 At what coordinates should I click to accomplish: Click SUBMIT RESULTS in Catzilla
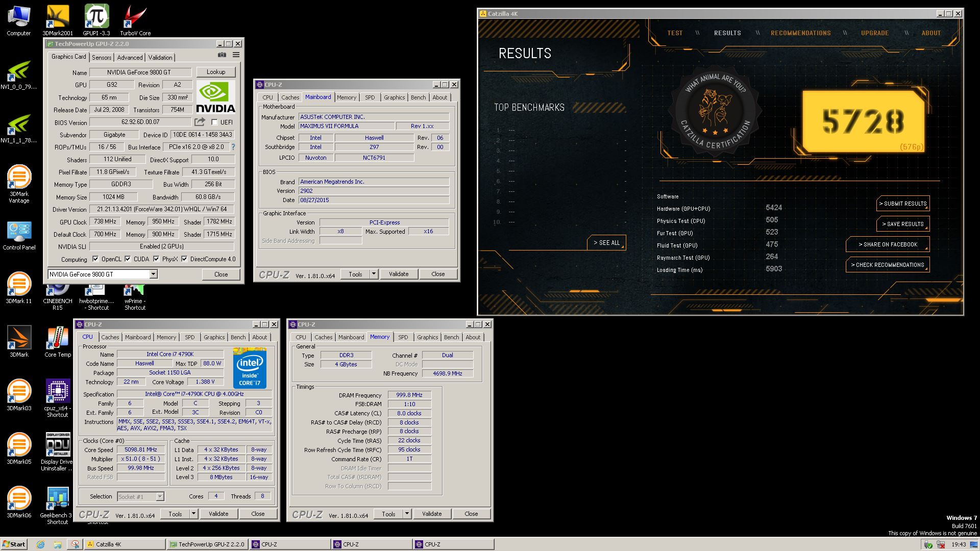tap(903, 204)
